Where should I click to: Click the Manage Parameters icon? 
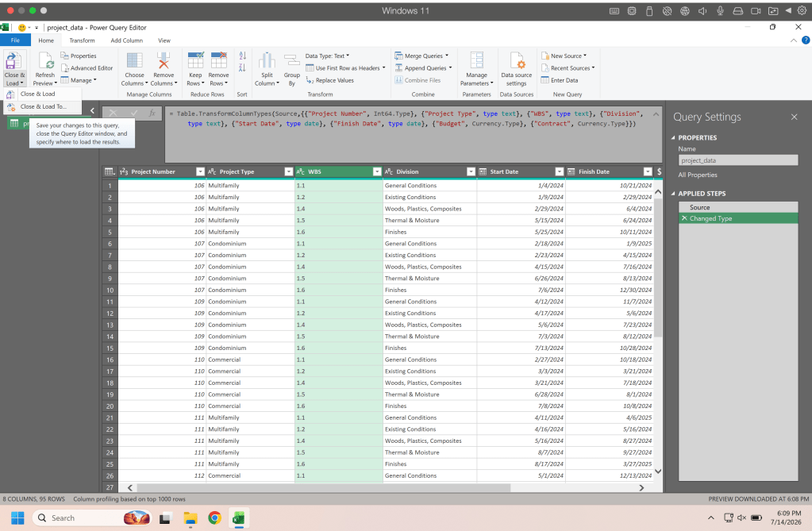[476, 60]
